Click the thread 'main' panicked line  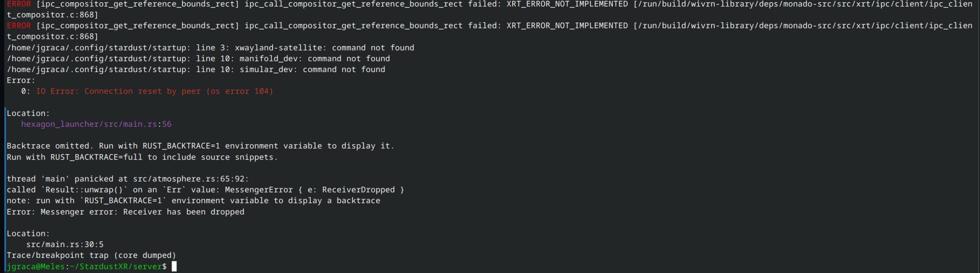tap(128, 179)
